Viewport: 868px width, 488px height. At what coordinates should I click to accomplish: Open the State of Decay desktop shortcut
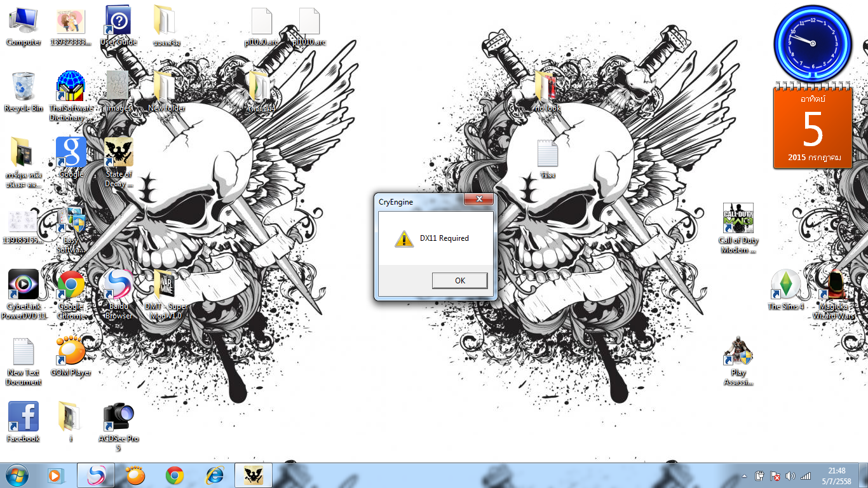tap(119, 152)
